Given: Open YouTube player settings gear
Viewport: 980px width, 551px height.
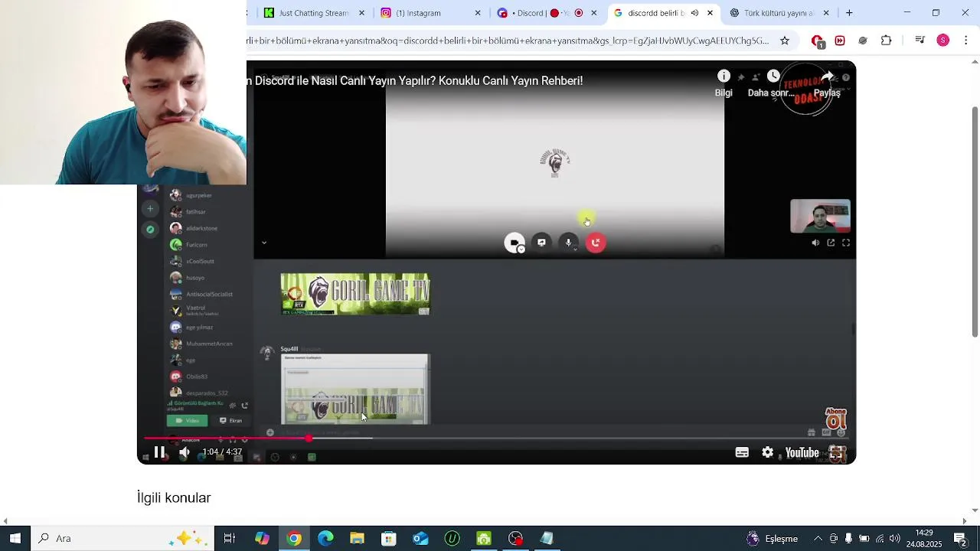Looking at the screenshot, I should pyautogui.click(x=767, y=452).
